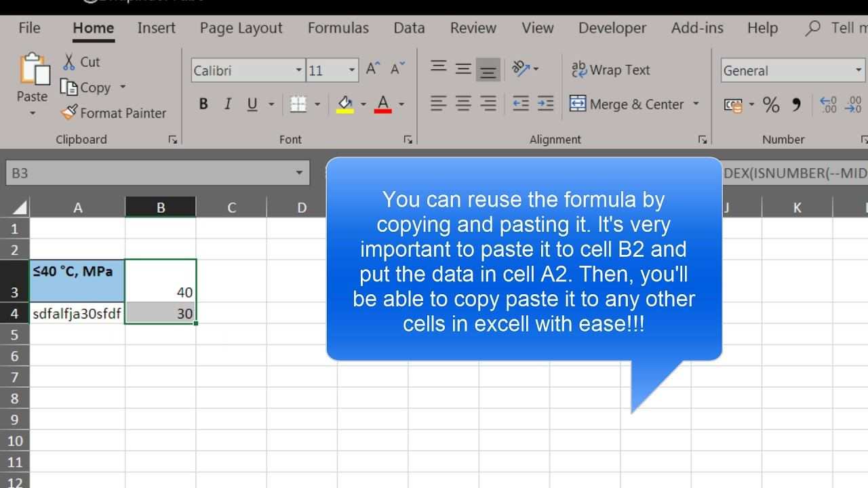Open the Name Box dropdown arrow
Screen dimensions: 868x488
pyautogui.click(x=299, y=173)
